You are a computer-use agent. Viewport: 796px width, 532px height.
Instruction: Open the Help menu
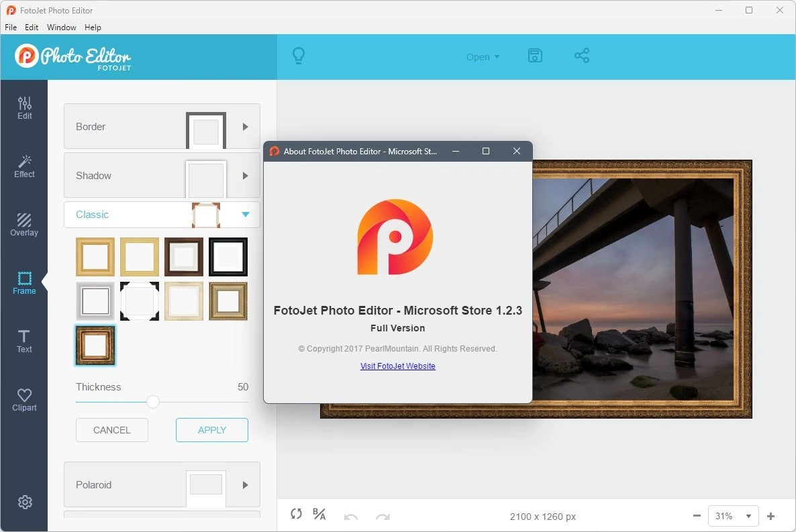click(93, 28)
